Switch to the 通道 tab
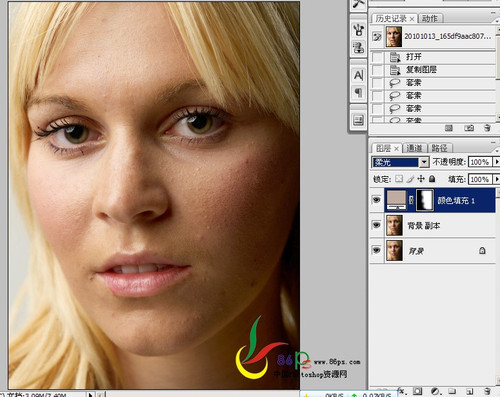 (x=414, y=148)
